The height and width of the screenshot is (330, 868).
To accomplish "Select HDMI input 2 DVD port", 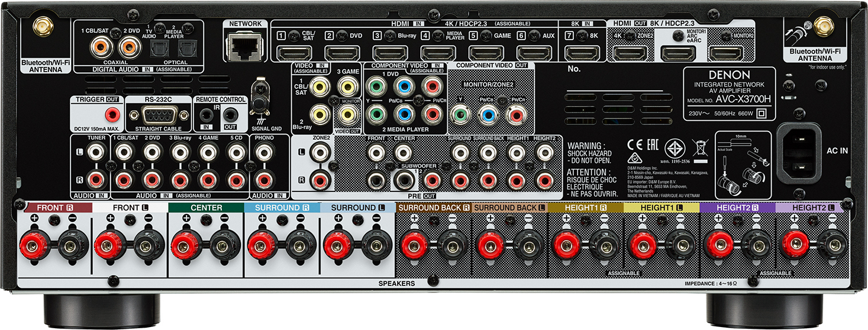I will [x=343, y=53].
